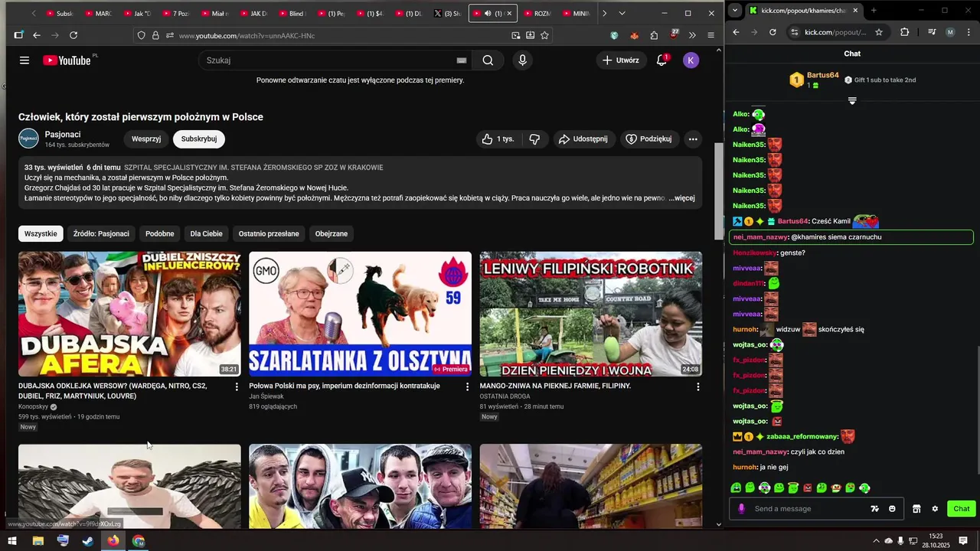Open the YouTube hamburger guide menu
Image resolution: width=980 pixels, height=551 pixels.
pyautogui.click(x=24, y=60)
